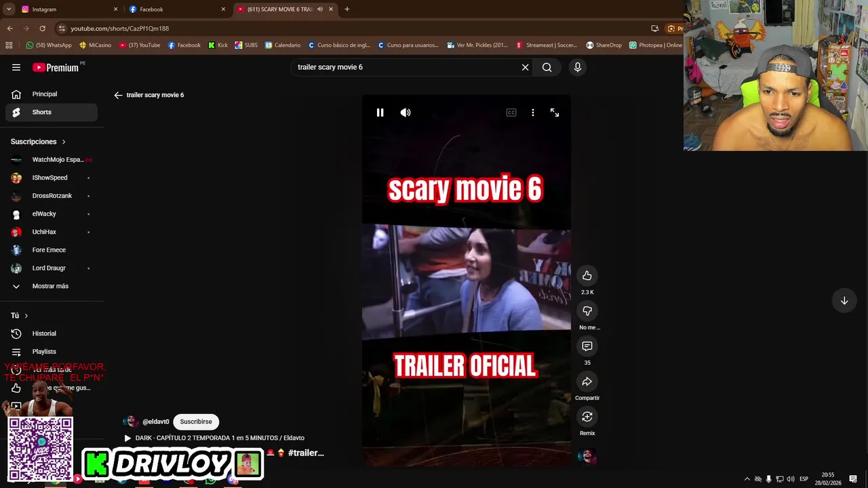Image resolution: width=868 pixels, height=488 pixels.
Task: Open elWacky channel subscription
Action: [52, 214]
